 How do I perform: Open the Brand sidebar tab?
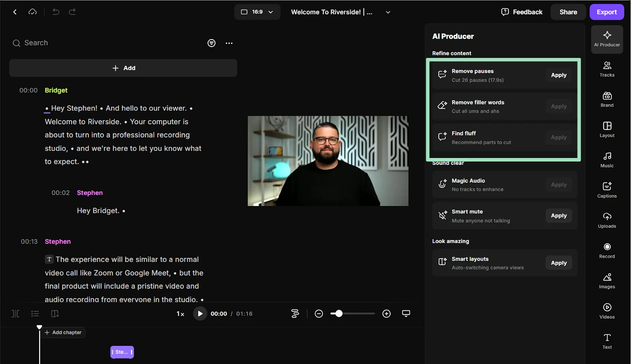(x=607, y=100)
